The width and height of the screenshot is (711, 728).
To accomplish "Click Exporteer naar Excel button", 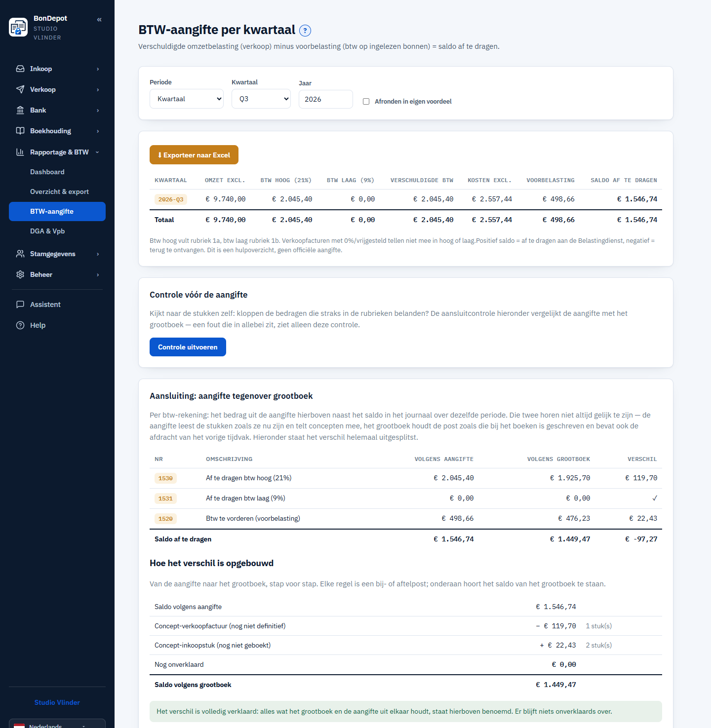I will click(194, 155).
